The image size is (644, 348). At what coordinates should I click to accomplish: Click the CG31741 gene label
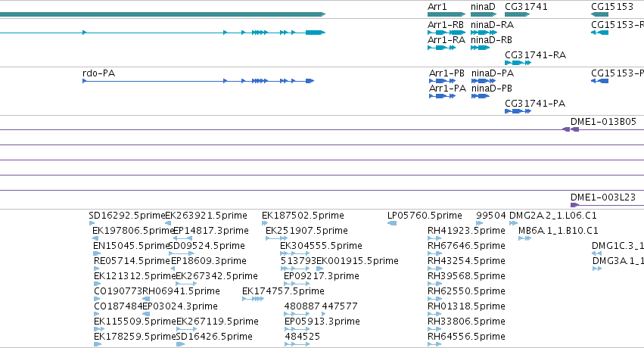526,7
